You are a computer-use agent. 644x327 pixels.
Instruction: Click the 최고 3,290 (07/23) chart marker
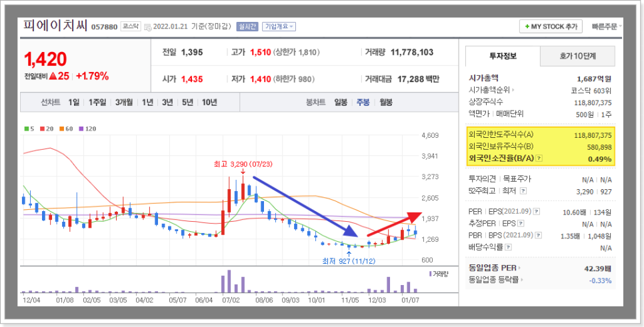point(243,164)
